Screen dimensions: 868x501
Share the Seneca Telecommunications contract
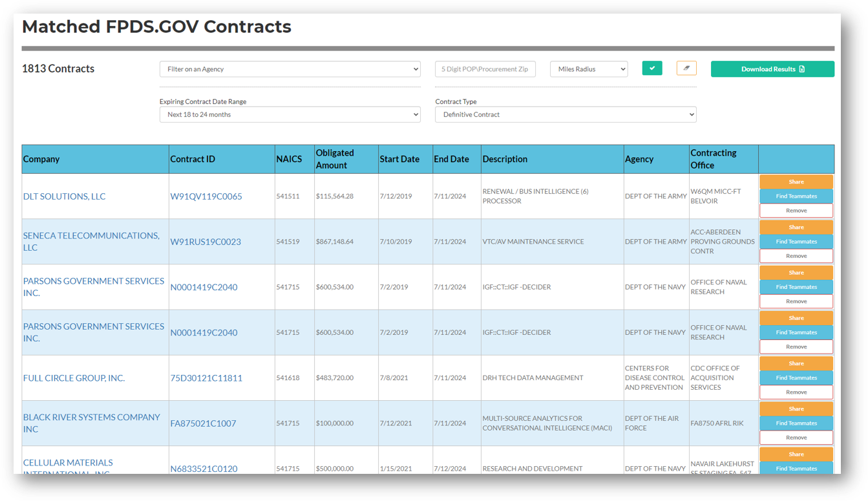point(796,227)
